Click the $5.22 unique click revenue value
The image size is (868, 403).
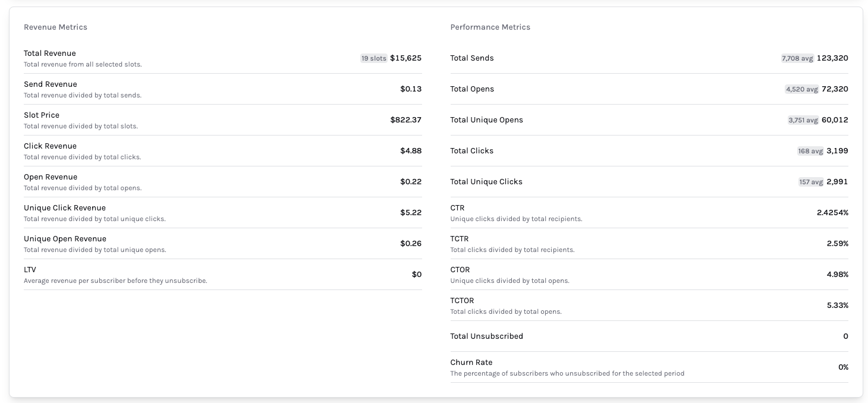(411, 213)
